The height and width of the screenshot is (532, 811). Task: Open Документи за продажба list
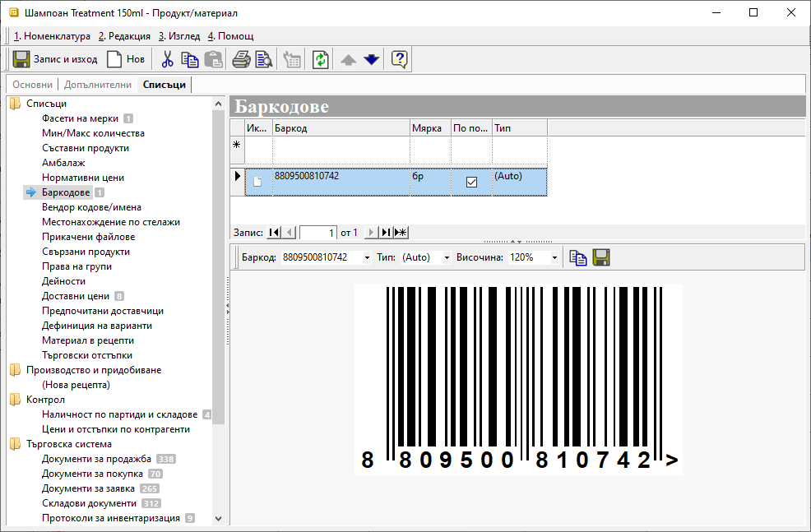97,459
